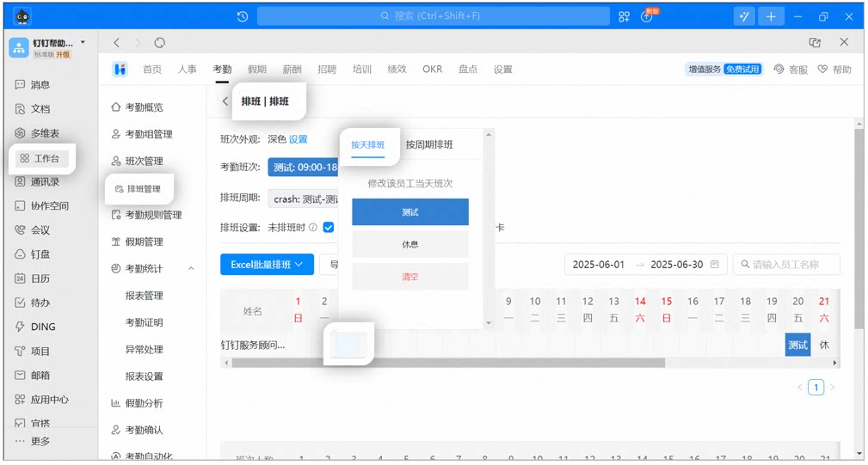
Task: Click the popup's vertical scrollbar down arrow
Action: click(489, 323)
